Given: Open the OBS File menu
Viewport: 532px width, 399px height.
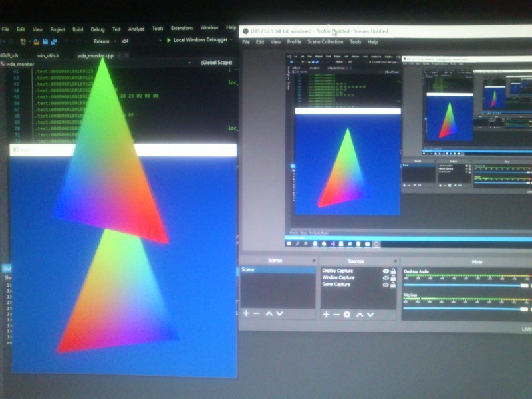Looking at the screenshot, I should point(246,42).
